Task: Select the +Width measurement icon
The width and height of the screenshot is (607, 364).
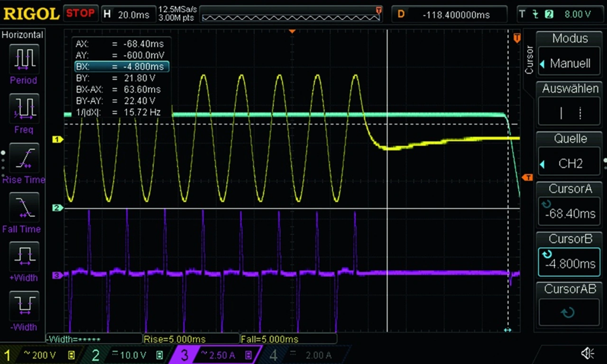Action: (x=23, y=256)
